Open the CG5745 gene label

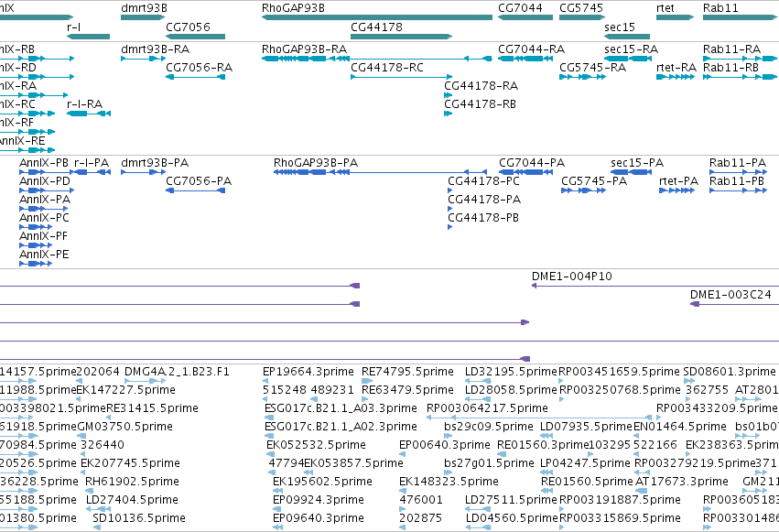[x=581, y=8]
